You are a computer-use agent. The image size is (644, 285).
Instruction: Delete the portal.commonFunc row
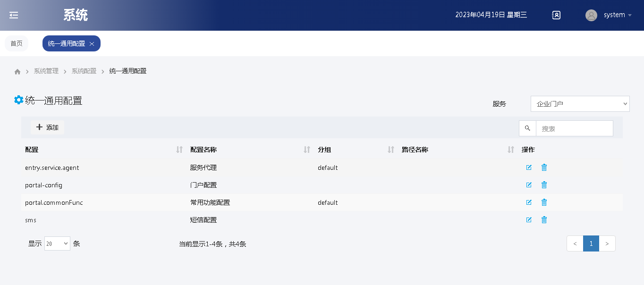pyautogui.click(x=544, y=202)
